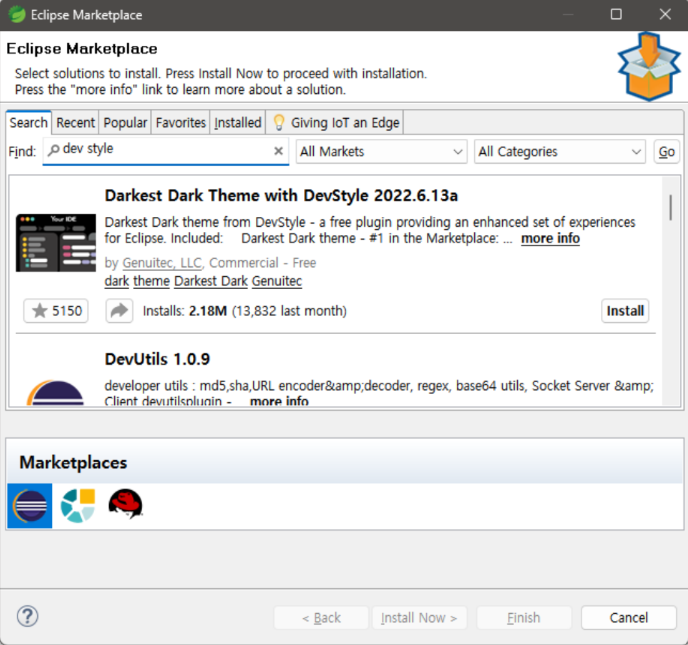The height and width of the screenshot is (645, 688).
Task: Click the Back button
Action: click(x=321, y=617)
